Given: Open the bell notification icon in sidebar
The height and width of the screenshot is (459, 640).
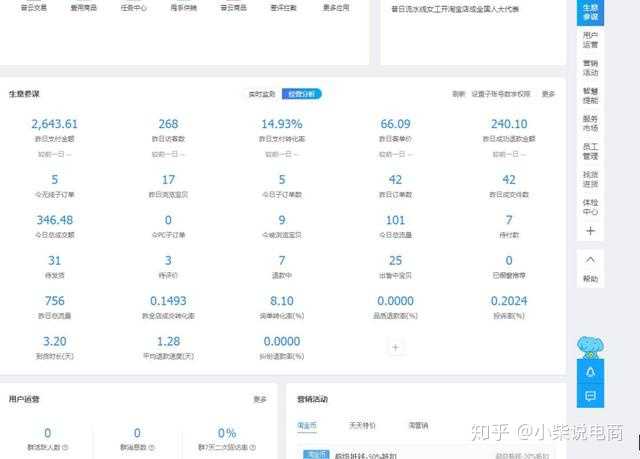Looking at the screenshot, I should (x=590, y=372).
